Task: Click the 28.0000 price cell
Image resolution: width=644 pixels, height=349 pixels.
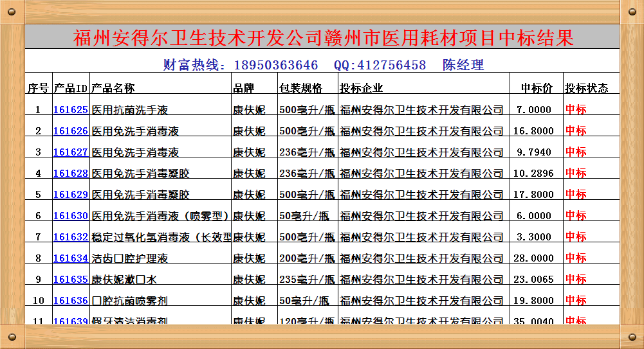Action: click(x=533, y=258)
